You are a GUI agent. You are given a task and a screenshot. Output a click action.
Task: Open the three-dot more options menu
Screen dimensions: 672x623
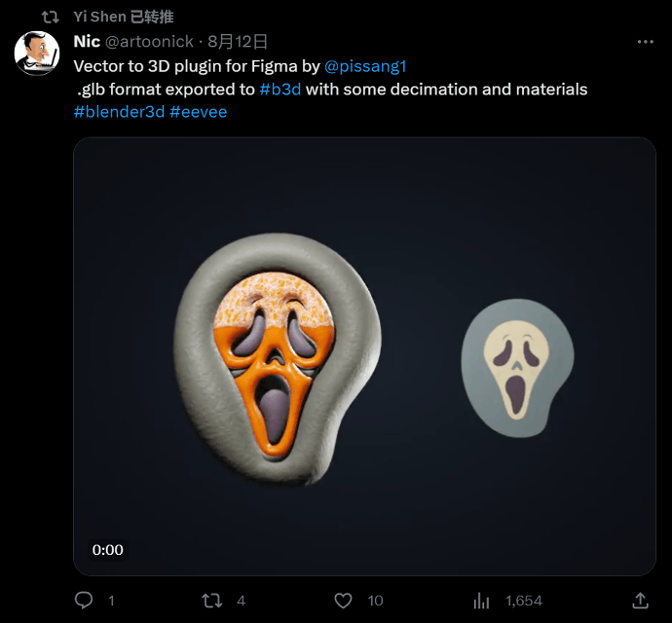pyautogui.click(x=645, y=42)
